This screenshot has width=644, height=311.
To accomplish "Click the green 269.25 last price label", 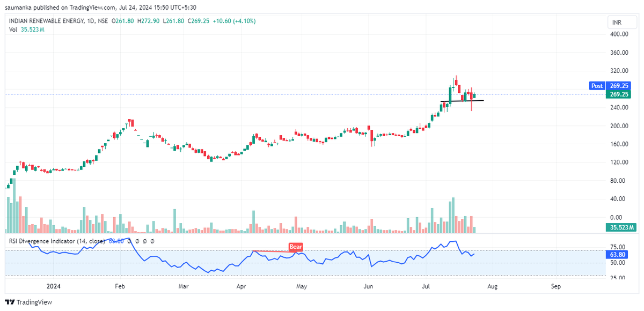I will [x=619, y=94].
